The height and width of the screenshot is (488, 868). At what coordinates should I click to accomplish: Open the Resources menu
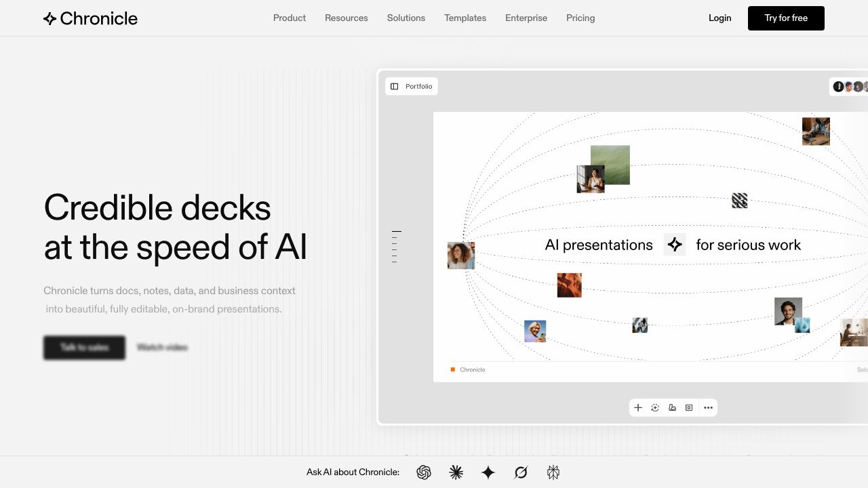point(347,18)
